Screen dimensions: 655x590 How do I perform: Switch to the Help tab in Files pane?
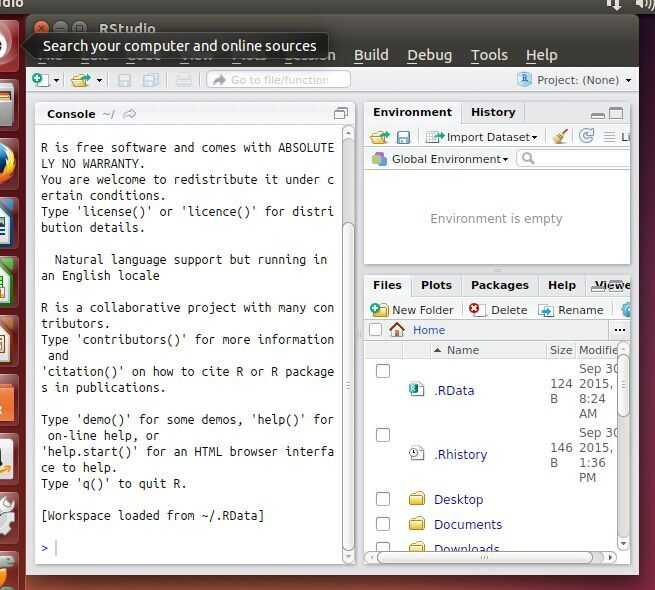click(562, 285)
